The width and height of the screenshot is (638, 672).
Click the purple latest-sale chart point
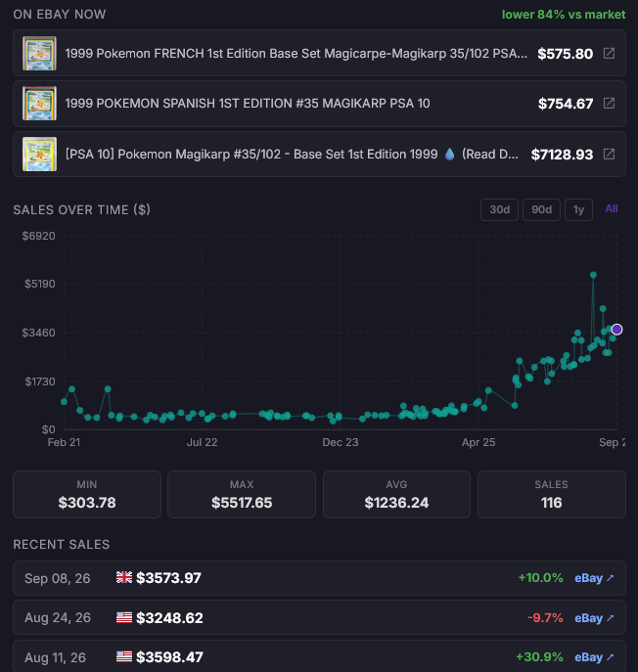click(616, 329)
